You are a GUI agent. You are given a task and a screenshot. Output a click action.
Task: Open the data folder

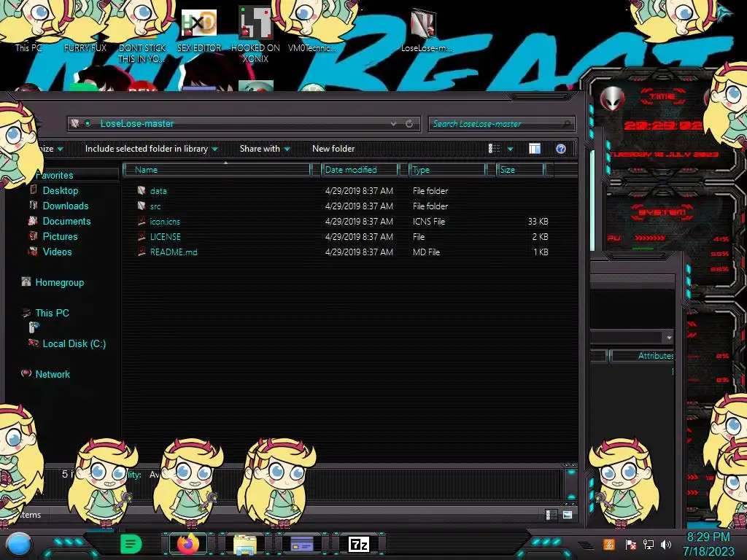158,191
